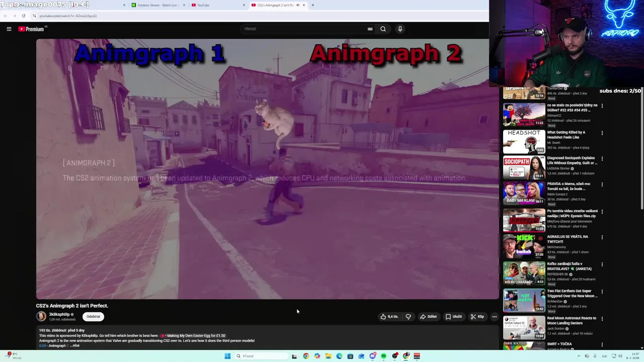Launch Google Chrome from taskbar
Screen dimensions: 644x362
click(306, 356)
